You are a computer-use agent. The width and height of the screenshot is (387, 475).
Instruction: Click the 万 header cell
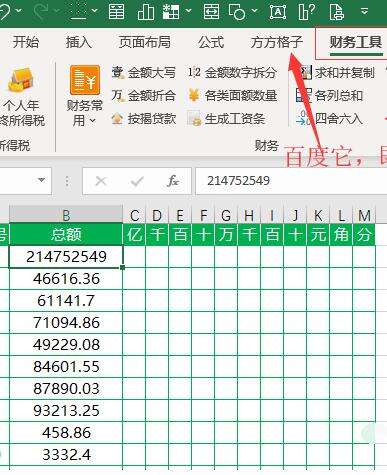pyautogui.click(x=226, y=234)
